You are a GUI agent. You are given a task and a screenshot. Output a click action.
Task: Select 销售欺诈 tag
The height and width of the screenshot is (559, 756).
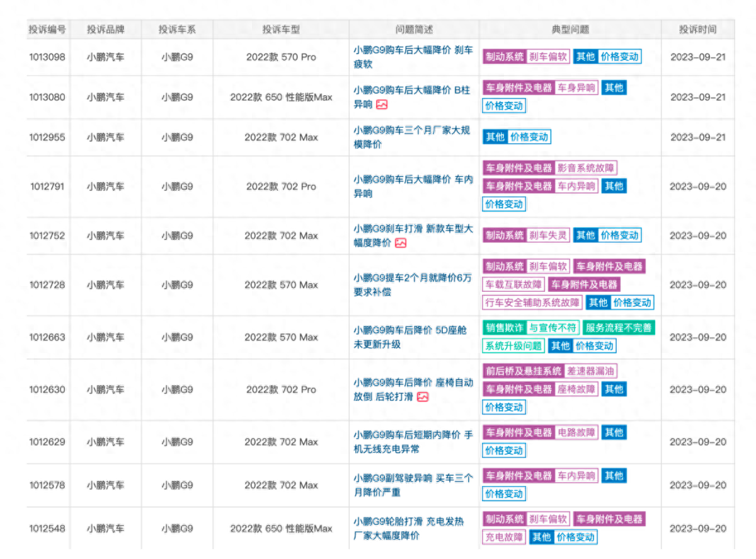point(505,328)
